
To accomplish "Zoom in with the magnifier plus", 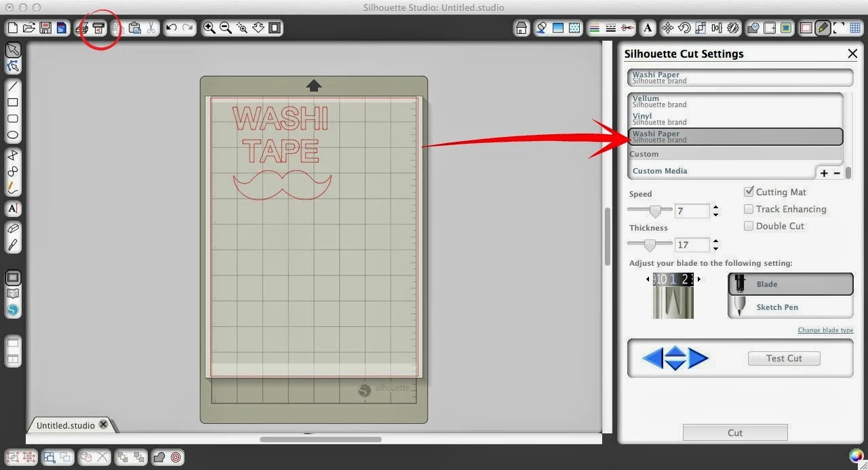I will 210,28.
